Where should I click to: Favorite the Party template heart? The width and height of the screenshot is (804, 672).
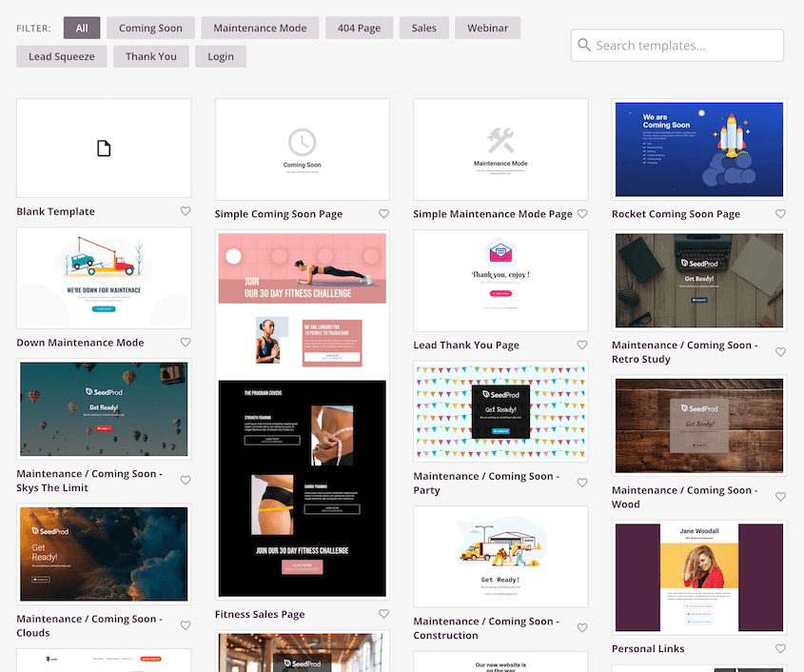click(582, 483)
